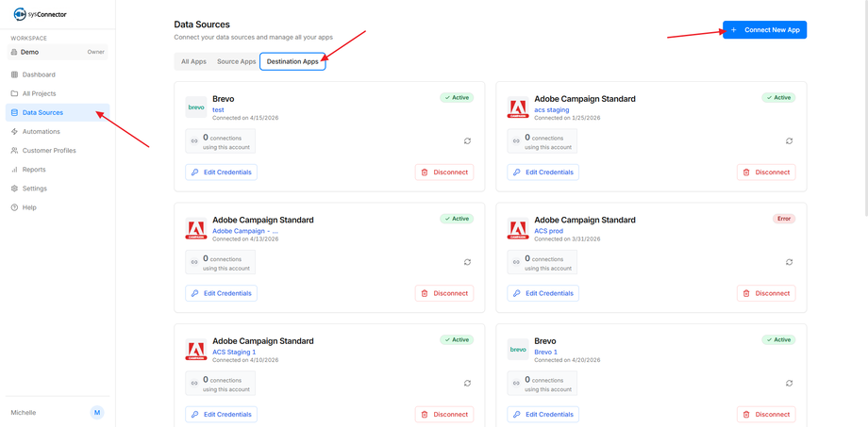The width and height of the screenshot is (868, 427).
Task: Click the Error status badge on ACS prod
Action: point(784,219)
